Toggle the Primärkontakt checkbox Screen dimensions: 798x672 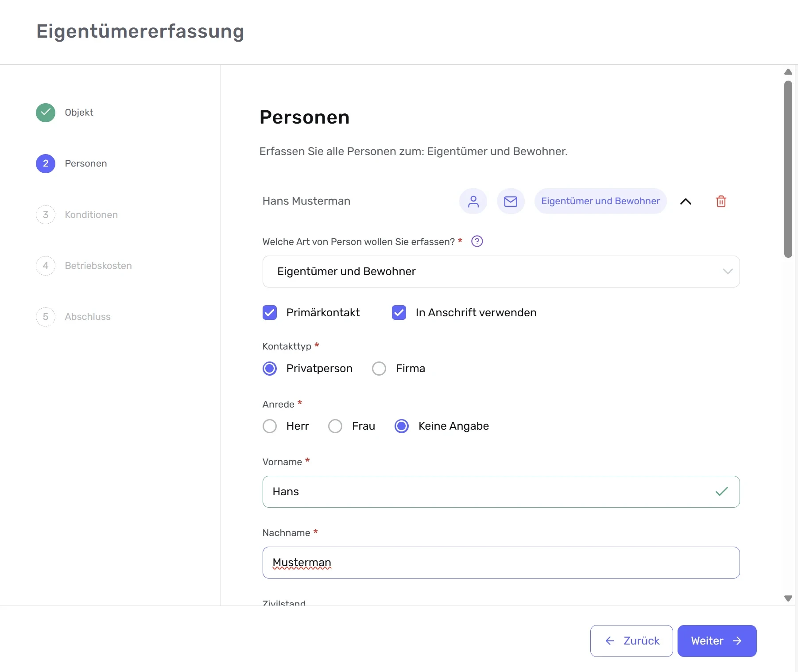point(270,312)
